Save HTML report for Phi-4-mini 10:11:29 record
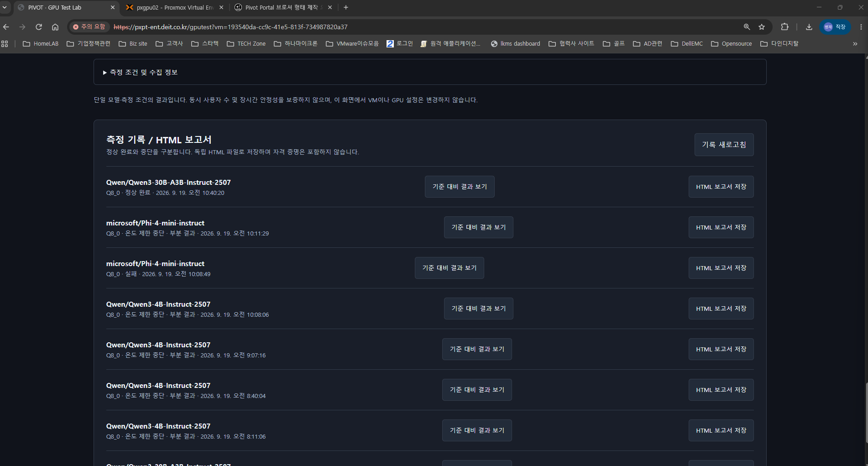Viewport: 868px width, 466px height. coord(721,227)
